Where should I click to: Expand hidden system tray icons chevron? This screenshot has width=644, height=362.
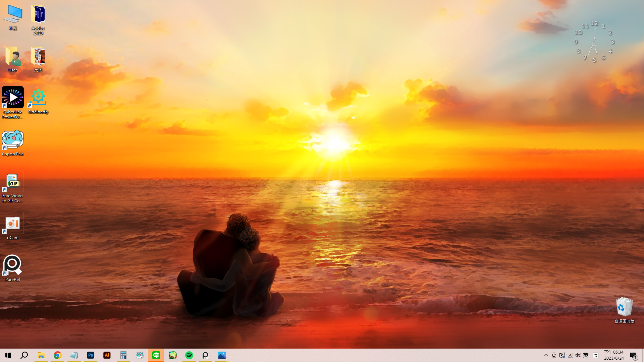click(546, 355)
